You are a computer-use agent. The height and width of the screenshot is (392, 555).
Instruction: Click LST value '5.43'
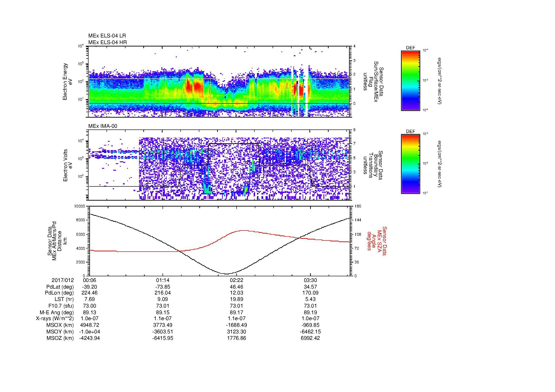(x=310, y=300)
